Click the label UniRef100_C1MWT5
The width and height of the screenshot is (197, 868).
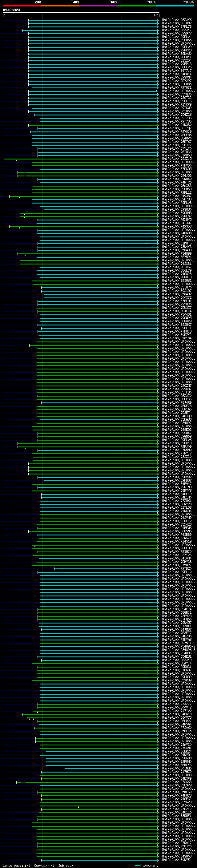177,244
